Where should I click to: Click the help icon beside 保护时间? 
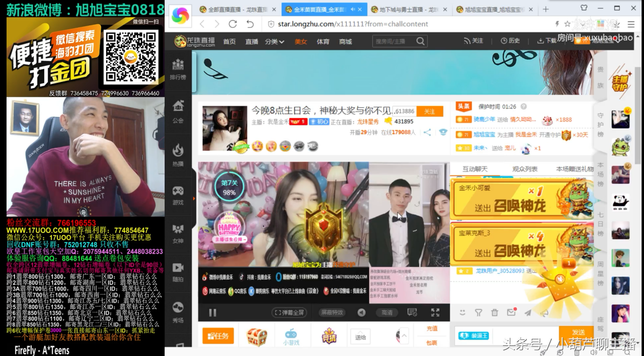[523, 107]
